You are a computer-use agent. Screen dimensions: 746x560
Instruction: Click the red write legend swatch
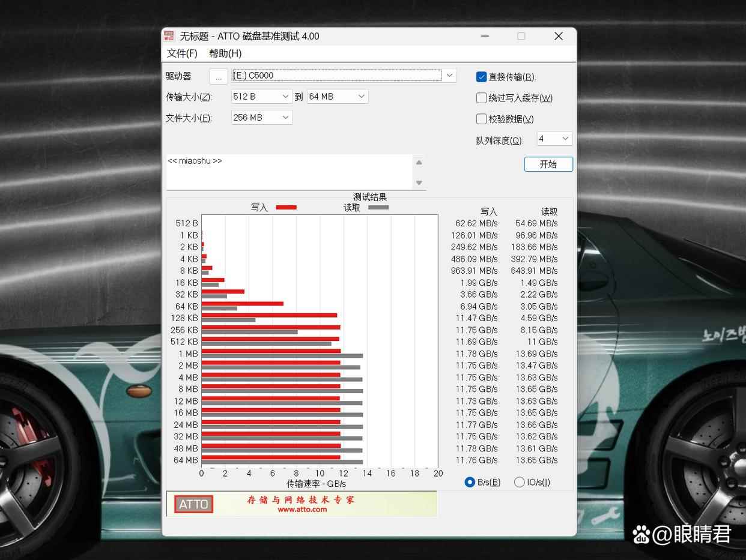coord(286,208)
